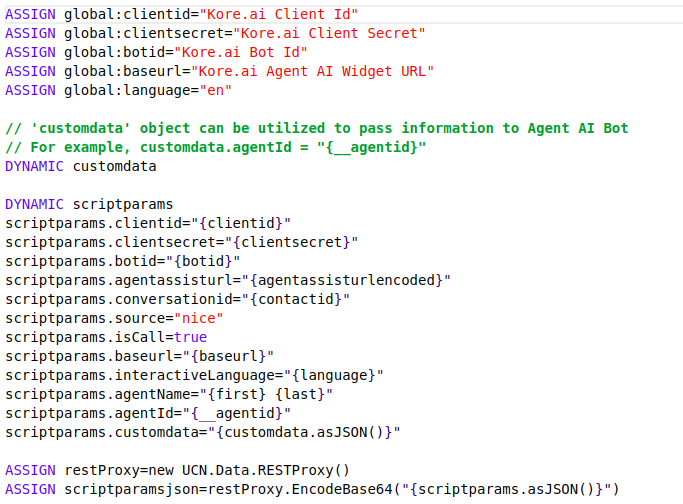
Task: Click the "Kore.ai Client Id" string value
Action: (285, 14)
